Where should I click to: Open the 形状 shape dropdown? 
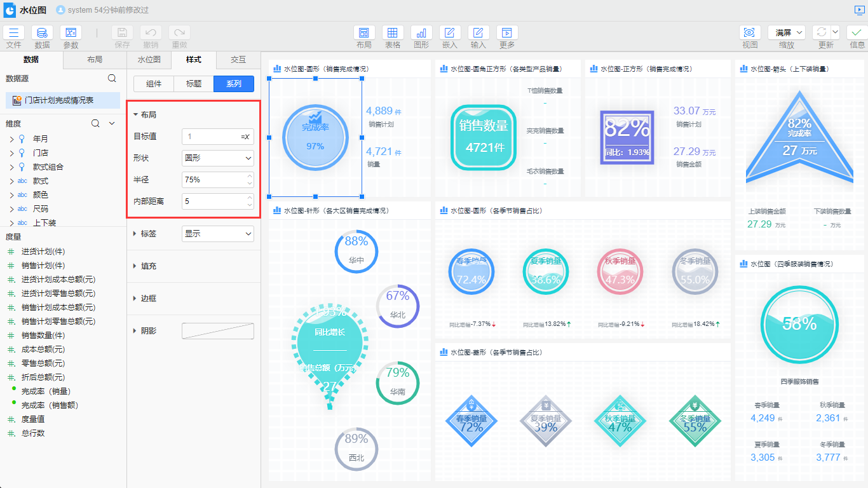217,158
